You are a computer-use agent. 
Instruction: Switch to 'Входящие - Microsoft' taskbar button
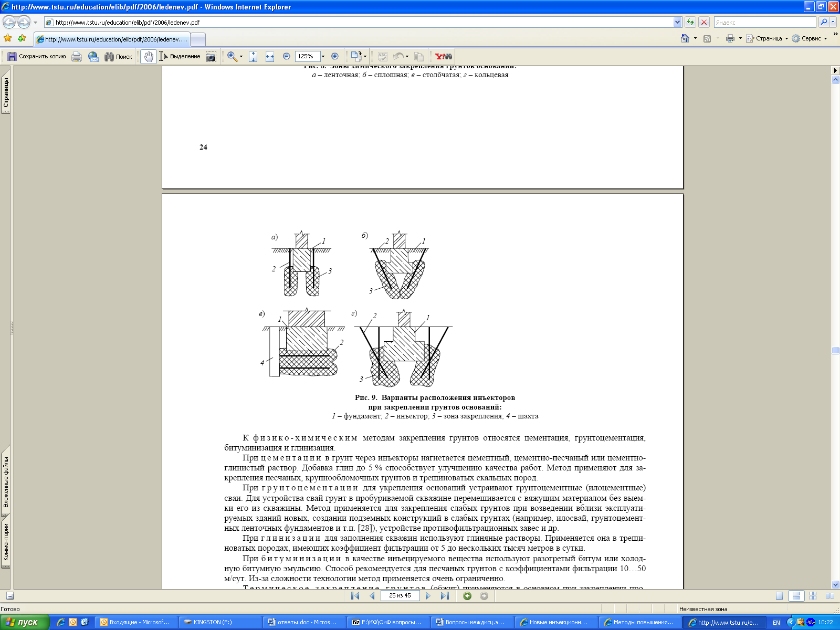click(136, 622)
